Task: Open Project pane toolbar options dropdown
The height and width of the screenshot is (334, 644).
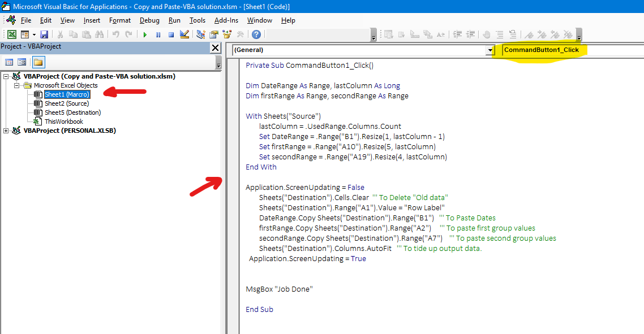Action: pyautogui.click(x=218, y=62)
